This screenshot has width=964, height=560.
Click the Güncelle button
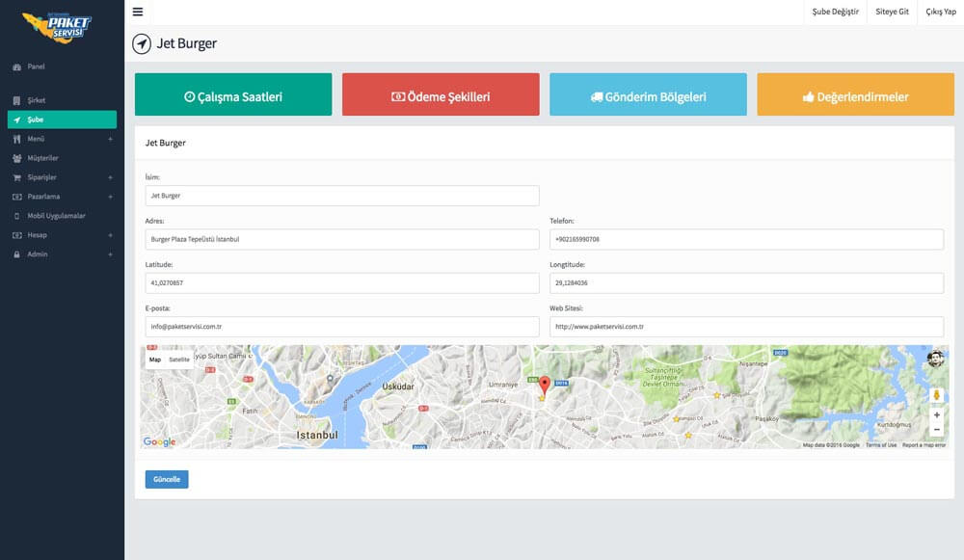pyautogui.click(x=167, y=479)
